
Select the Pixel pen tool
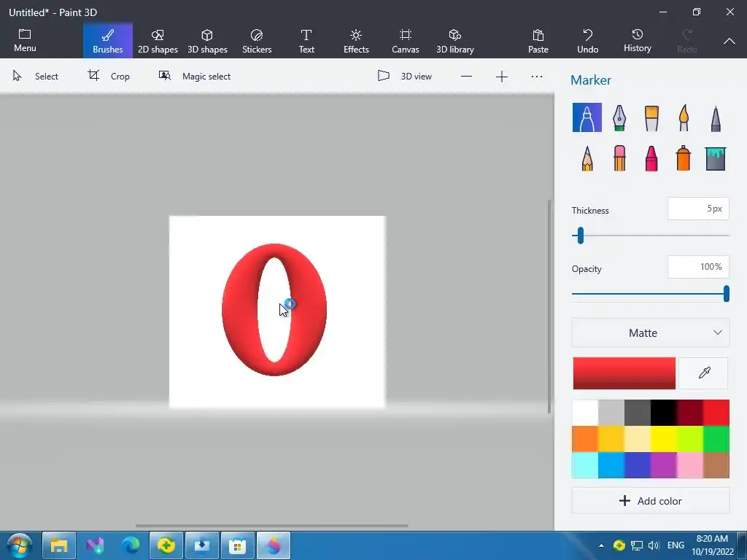click(x=715, y=117)
